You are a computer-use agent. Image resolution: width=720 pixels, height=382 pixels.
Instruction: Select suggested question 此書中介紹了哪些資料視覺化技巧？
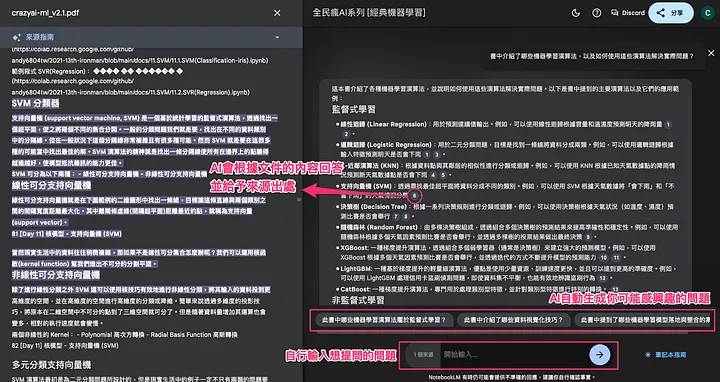click(x=513, y=320)
